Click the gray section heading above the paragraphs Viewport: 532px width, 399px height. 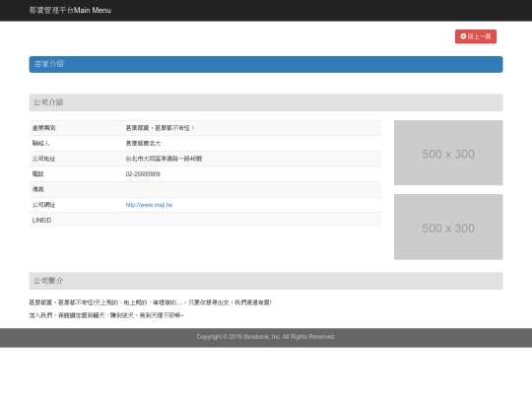click(266, 281)
